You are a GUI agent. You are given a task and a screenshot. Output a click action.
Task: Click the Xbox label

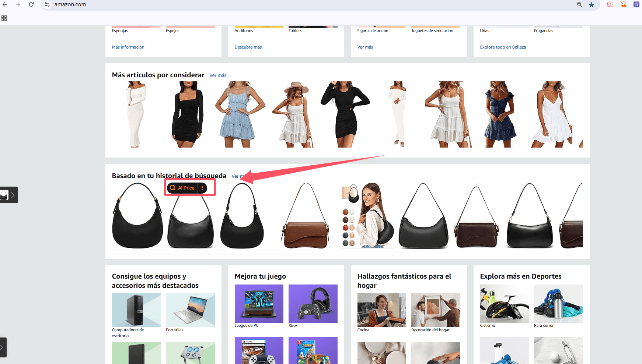pos(293,325)
